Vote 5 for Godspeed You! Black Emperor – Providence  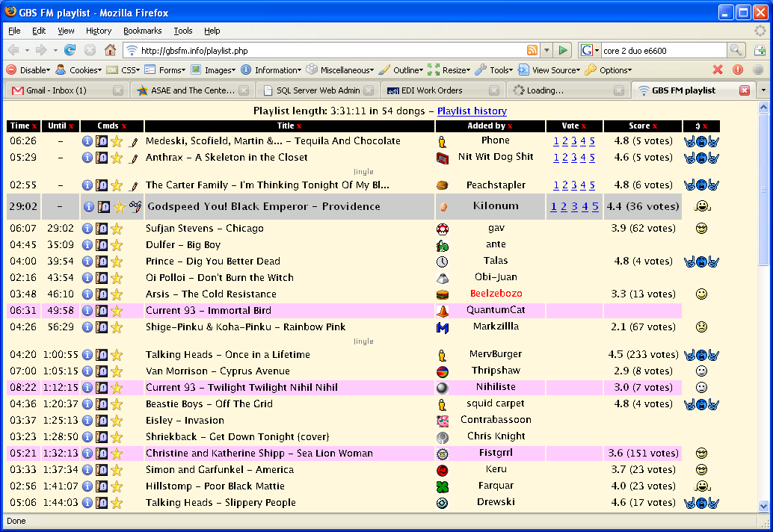pos(595,206)
